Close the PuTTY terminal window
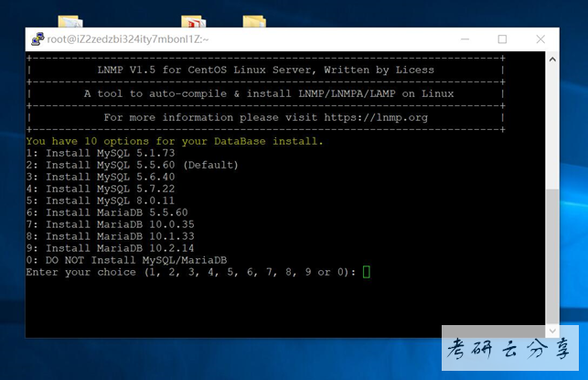Image resolution: width=588 pixels, height=380 pixels. (x=540, y=39)
